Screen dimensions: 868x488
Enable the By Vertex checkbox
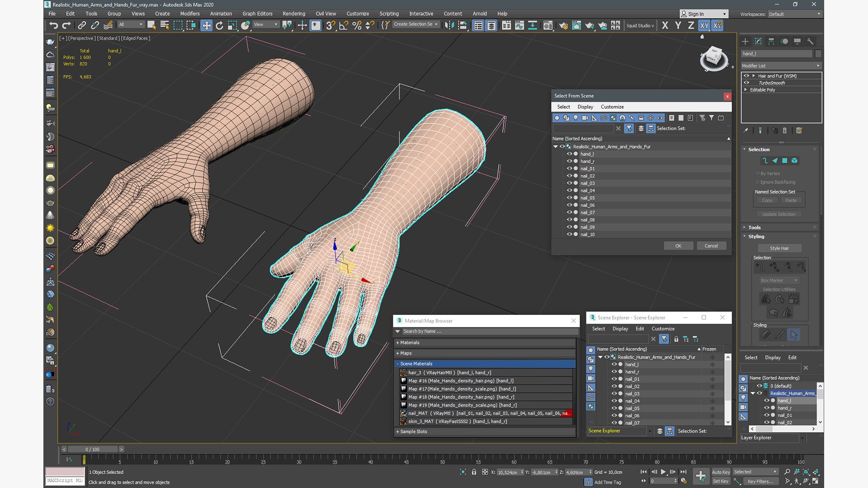757,174
